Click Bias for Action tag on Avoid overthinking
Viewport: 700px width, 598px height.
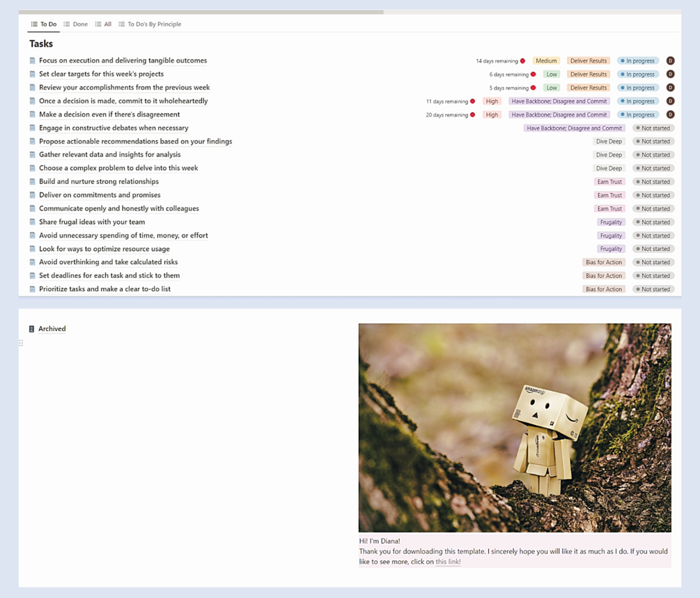pyautogui.click(x=604, y=262)
